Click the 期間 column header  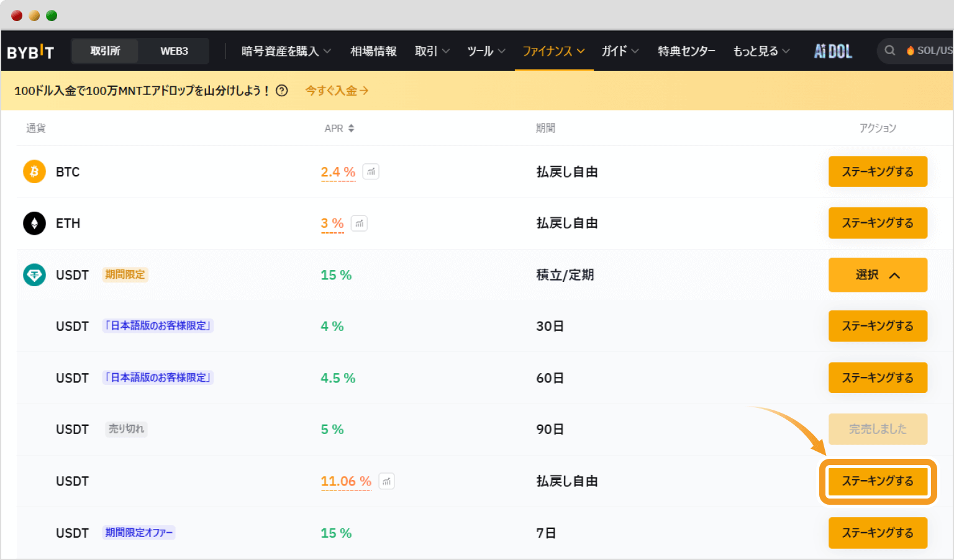coord(545,128)
